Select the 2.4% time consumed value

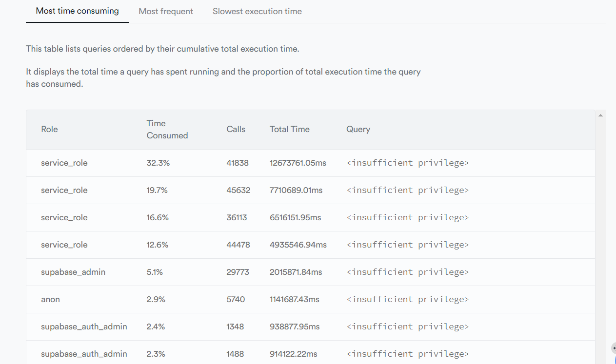(156, 326)
